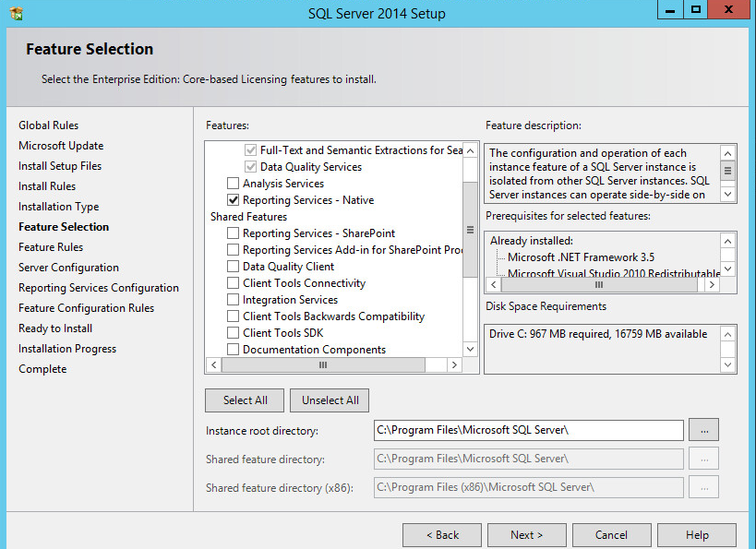The height and width of the screenshot is (549, 756).
Task: Click the prerequisites left scroll arrow
Action: (x=493, y=285)
